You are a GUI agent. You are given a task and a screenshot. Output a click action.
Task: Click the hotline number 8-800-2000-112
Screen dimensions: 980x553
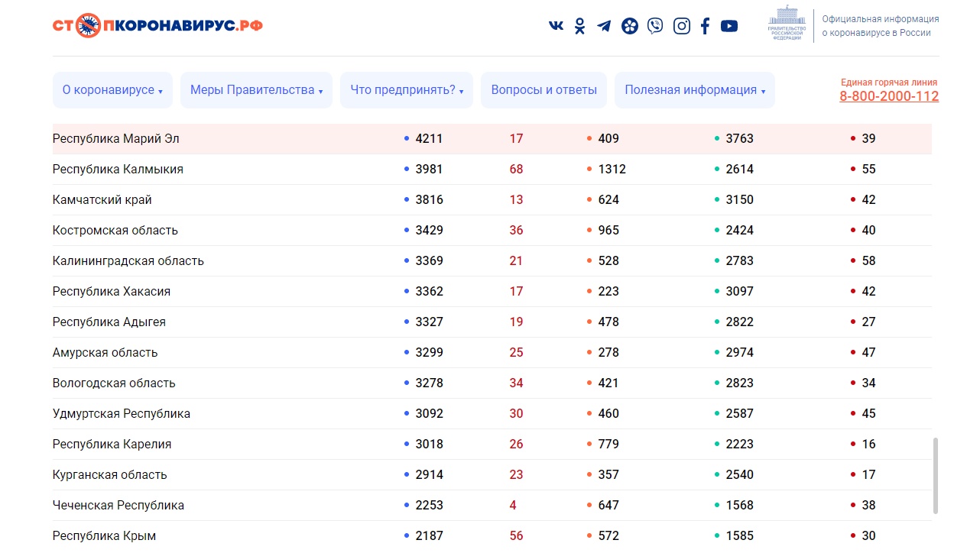click(888, 96)
